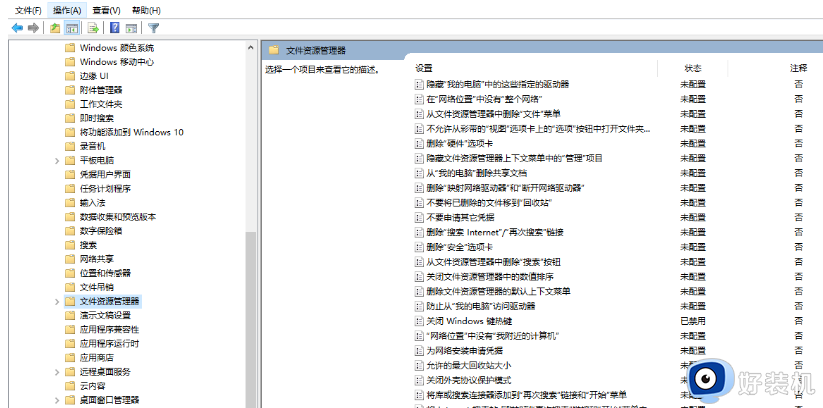The width and height of the screenshot is (823, 408).
Task: Select the 边缘 UI folder
Action: pos(87,76)
